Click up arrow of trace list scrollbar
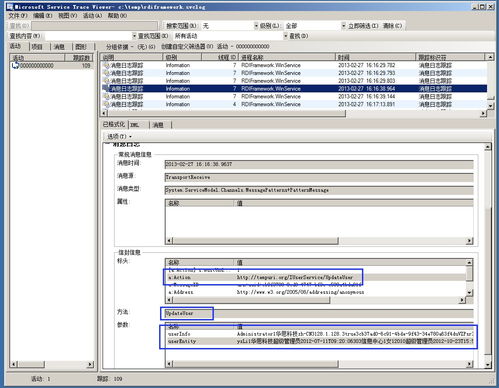The image size is (499, 388). click(490, 57)
